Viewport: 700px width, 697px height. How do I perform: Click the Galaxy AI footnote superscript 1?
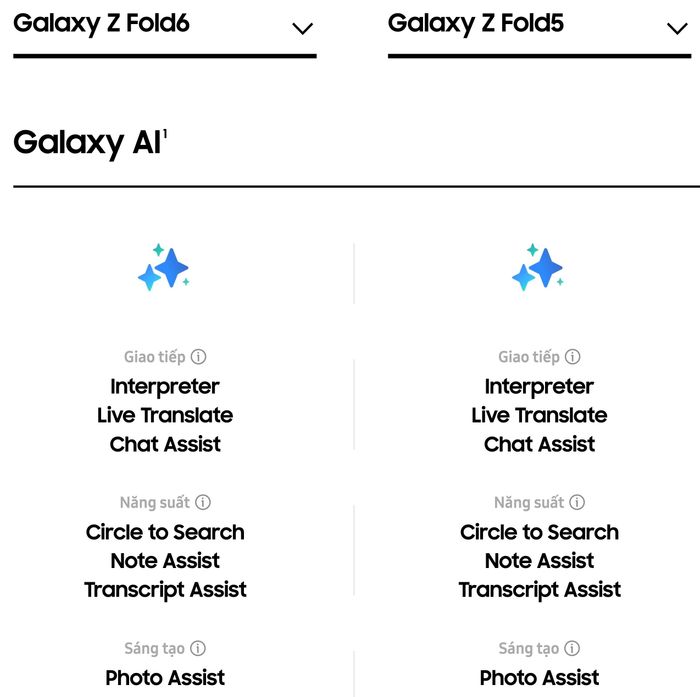(165, 134)
